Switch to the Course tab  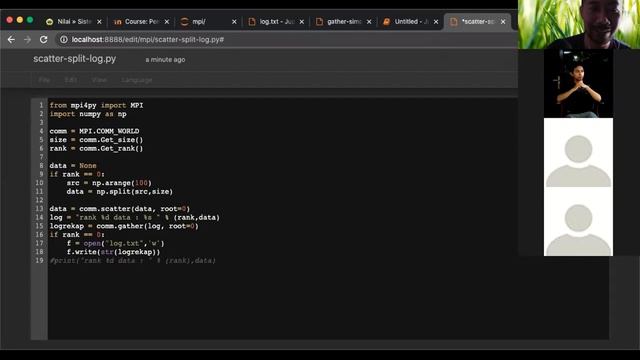[x=141, y=22]
